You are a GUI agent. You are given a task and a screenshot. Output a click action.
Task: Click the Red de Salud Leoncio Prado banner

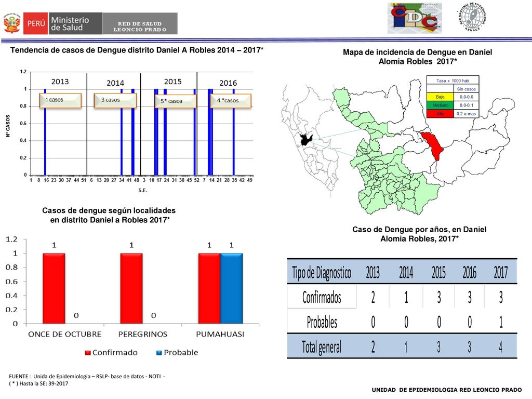(140, 23)
